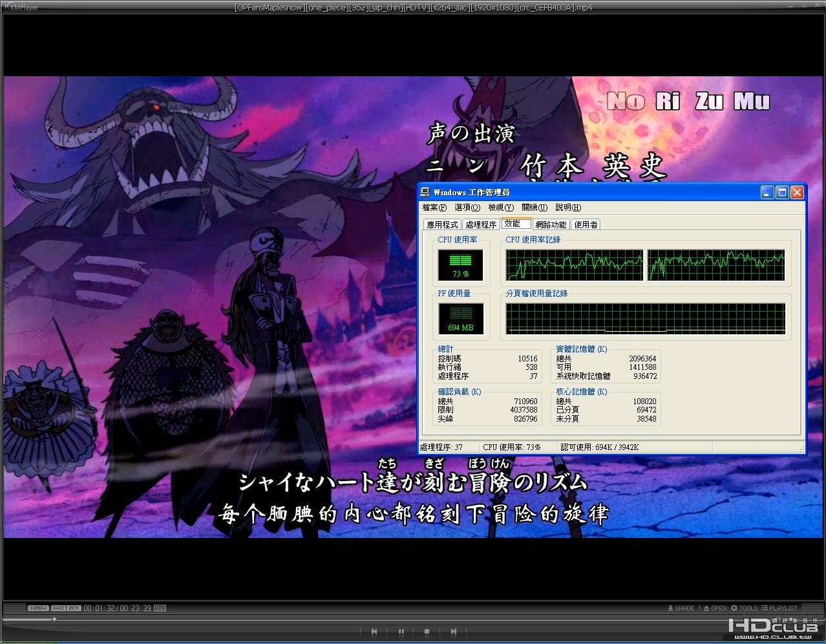Close the Windows Task Manager window
This screenshot has height=644, width=826.
point(797,192)
